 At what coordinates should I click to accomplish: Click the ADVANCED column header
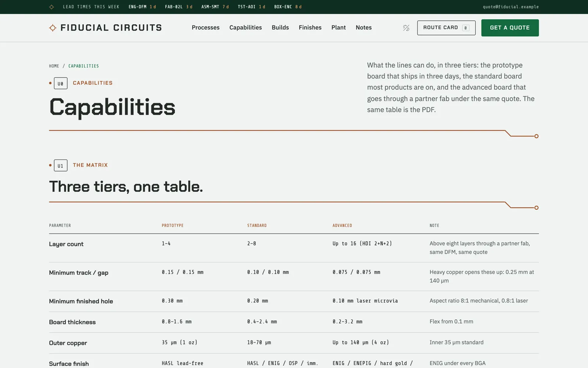(342, 226)
